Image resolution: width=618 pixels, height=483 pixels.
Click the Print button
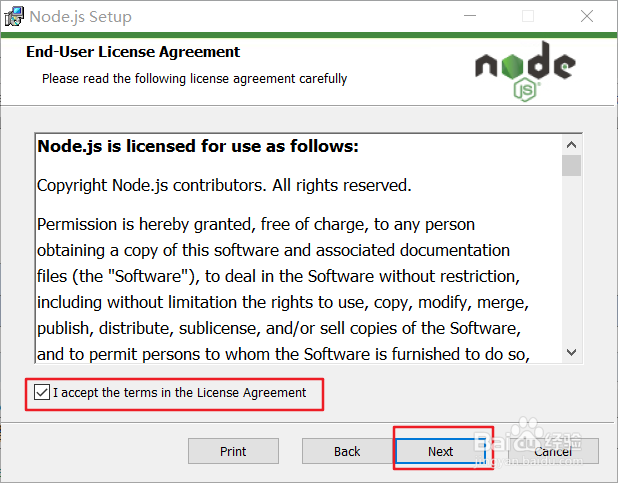pos(233,451)
